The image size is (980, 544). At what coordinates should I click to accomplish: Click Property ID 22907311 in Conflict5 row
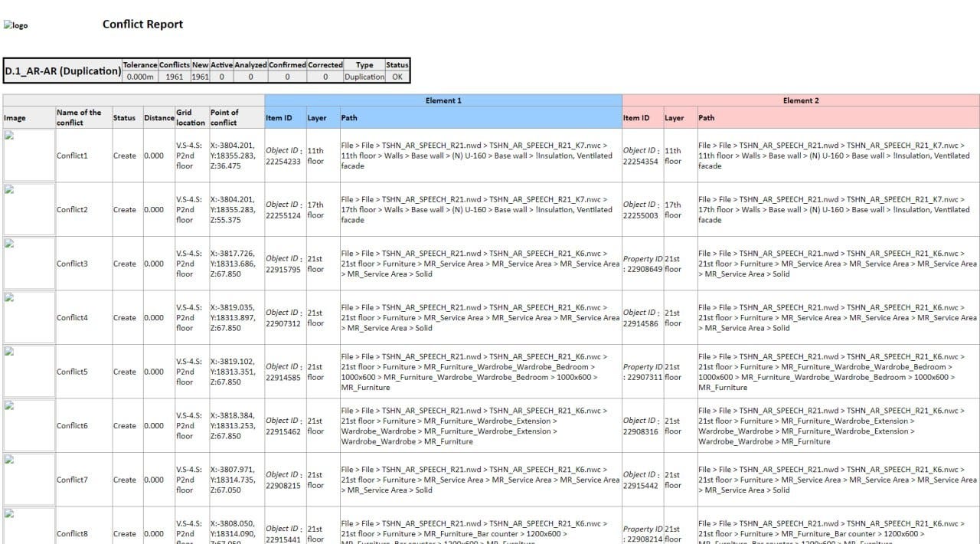coord(643,372)
